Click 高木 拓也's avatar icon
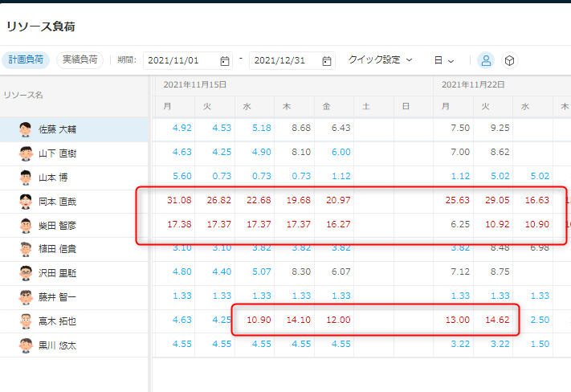 pyautogui.click(x=25, y=321)
